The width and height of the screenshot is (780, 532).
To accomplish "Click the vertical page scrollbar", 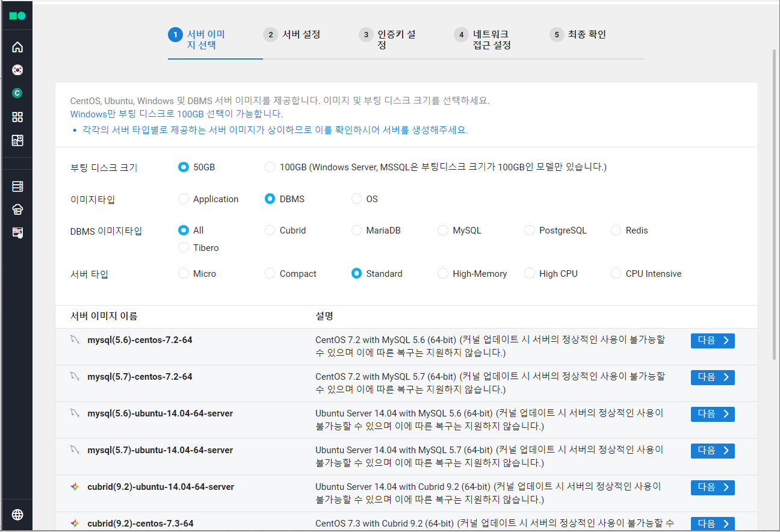I will [x=775, y=205].
